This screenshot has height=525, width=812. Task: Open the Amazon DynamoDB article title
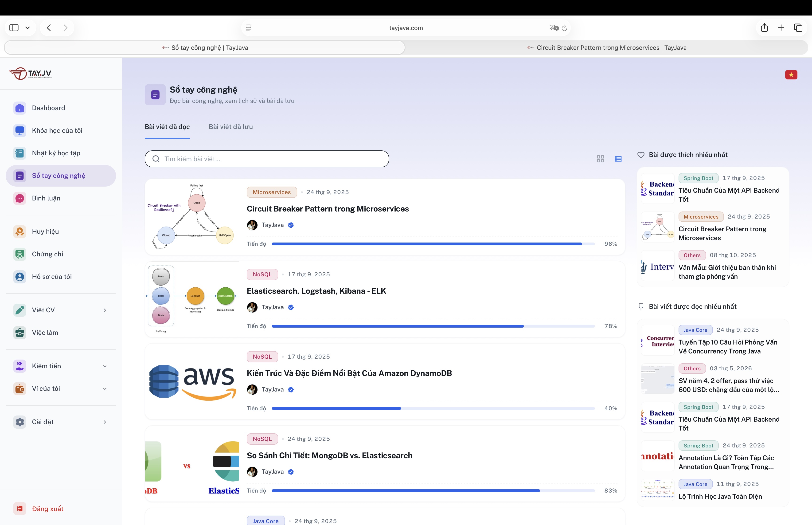[x=349, y=373]
